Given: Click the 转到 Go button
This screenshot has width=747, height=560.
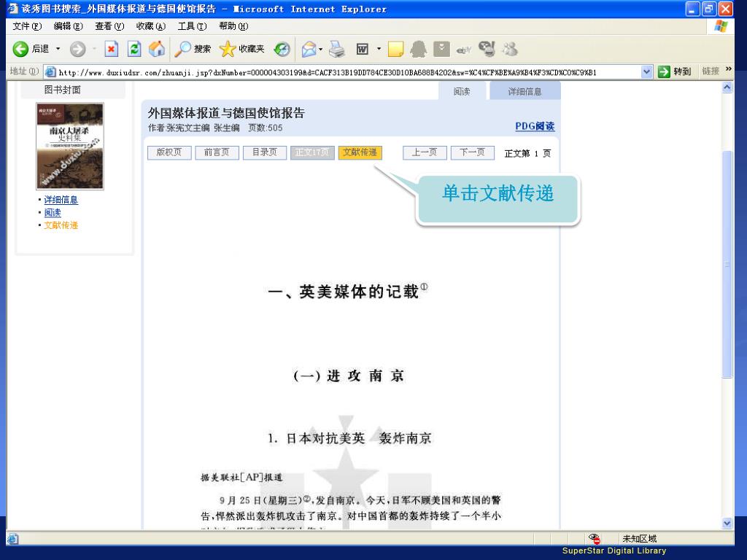Looking at the screenshot, I should coord(674,71).
